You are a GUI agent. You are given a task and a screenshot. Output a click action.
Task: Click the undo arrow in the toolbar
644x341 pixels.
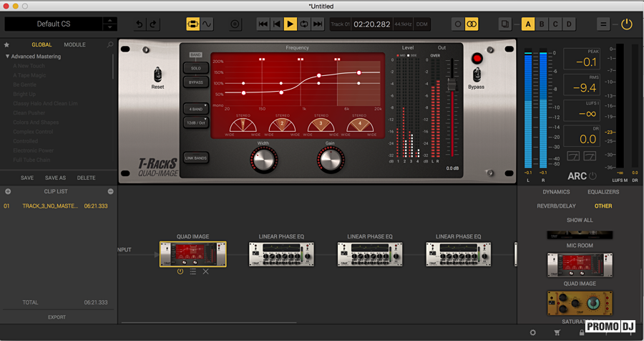(140, 24)
